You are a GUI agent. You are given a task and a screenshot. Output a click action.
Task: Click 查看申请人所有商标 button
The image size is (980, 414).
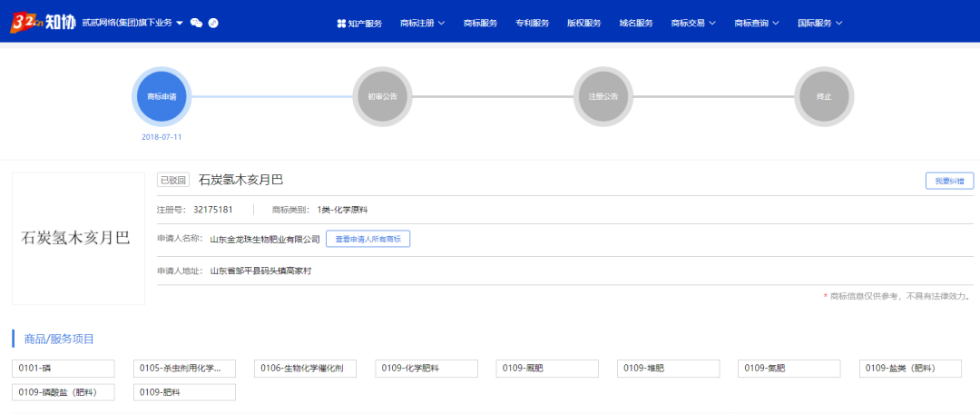368,239
